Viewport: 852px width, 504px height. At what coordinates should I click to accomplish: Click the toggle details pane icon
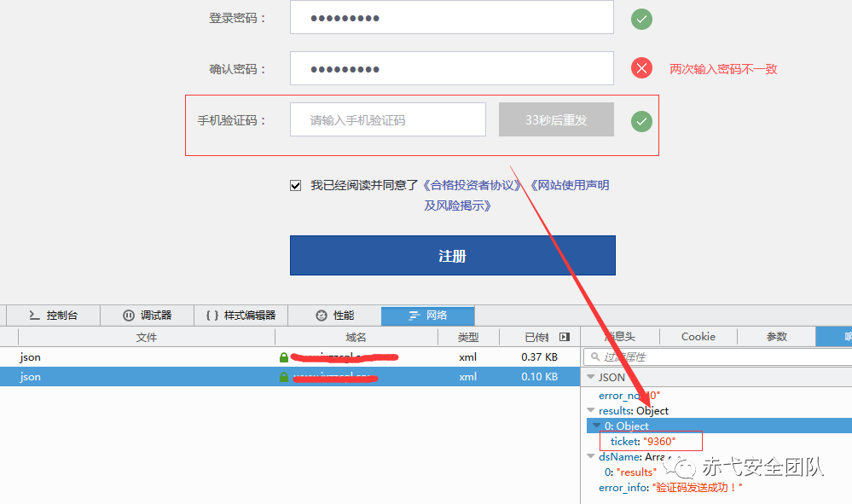pos(565,337)
